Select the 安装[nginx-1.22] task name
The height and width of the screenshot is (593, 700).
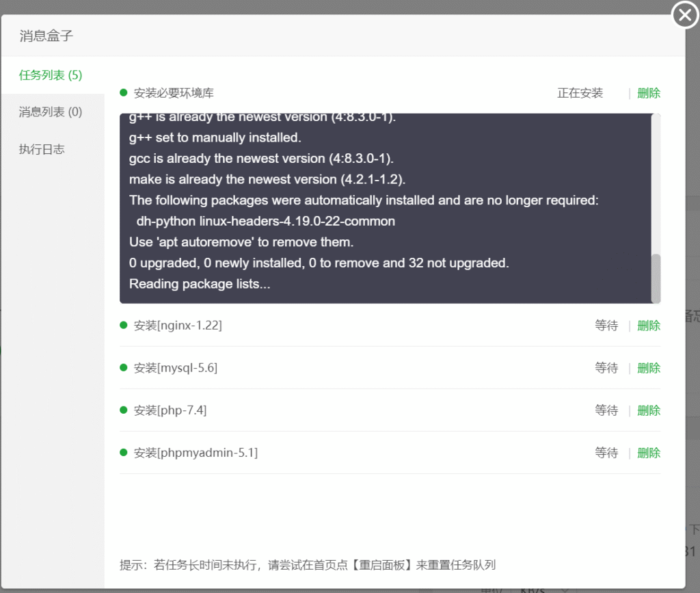pyautogui.click(x=178, y=326)
